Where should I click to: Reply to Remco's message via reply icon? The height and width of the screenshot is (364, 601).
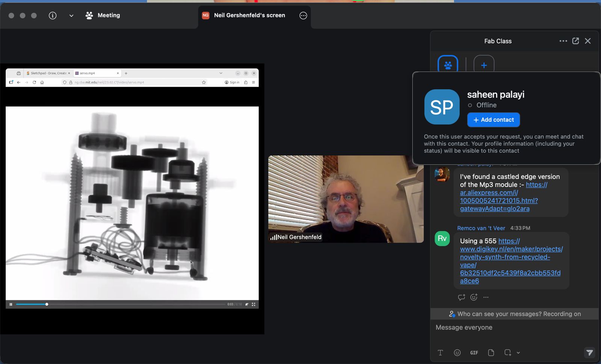pyautogui.click(x=462, y=297)
